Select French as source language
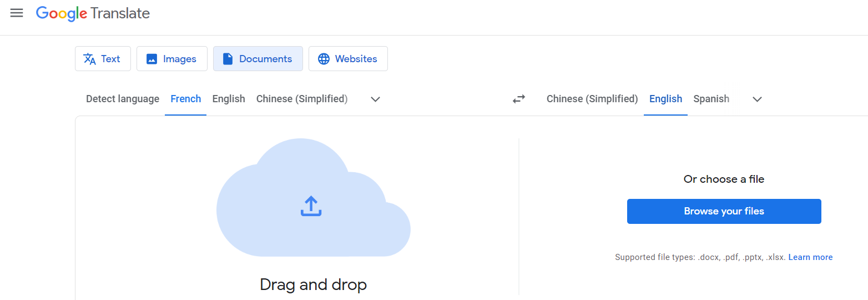This screenshot has height=300, width=868. coord(186,99)
